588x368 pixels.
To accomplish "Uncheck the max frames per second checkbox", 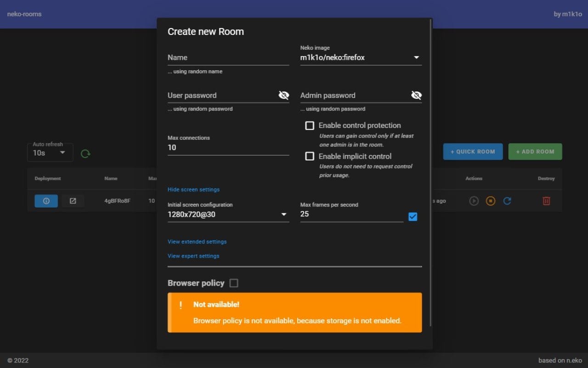I will [413, 216].
